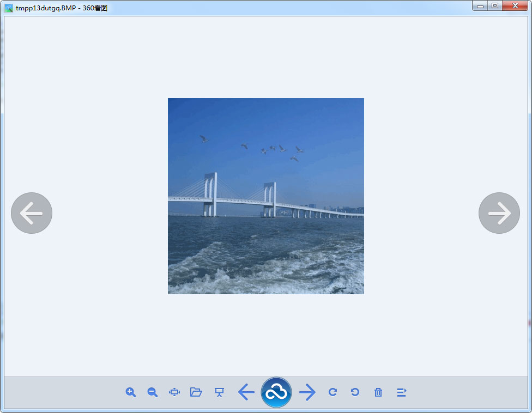Open the 360 cloud button
The height and width of the screenshot is (413, 532).
pos(276,392)
